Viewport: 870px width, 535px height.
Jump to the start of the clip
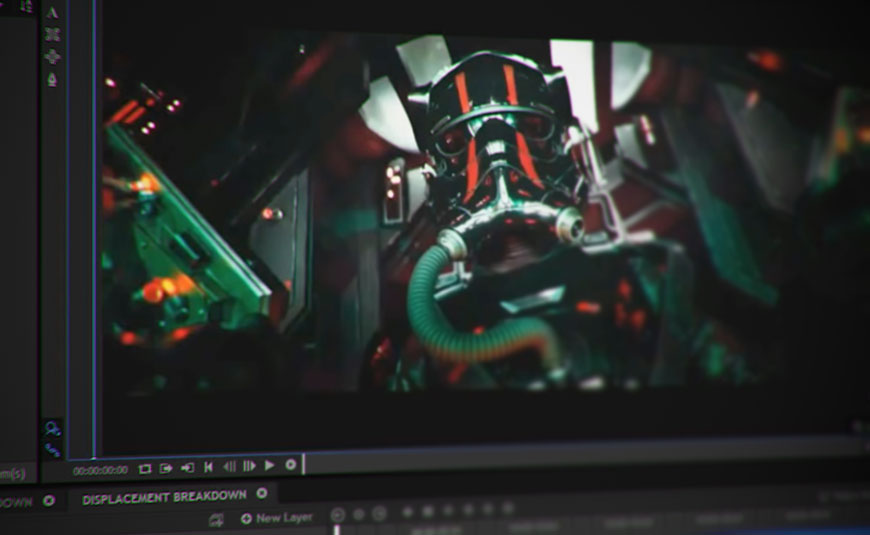point(209,467)
